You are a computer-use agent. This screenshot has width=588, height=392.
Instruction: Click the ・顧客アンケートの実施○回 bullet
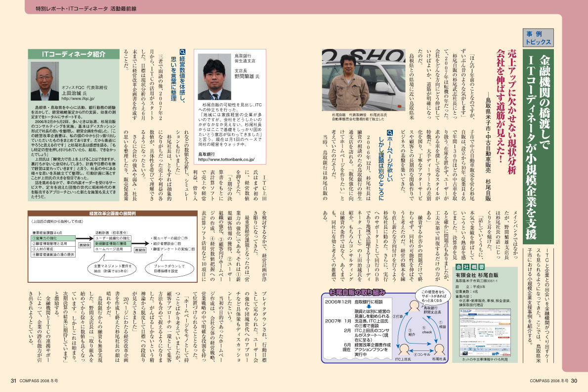coord(173,249)
